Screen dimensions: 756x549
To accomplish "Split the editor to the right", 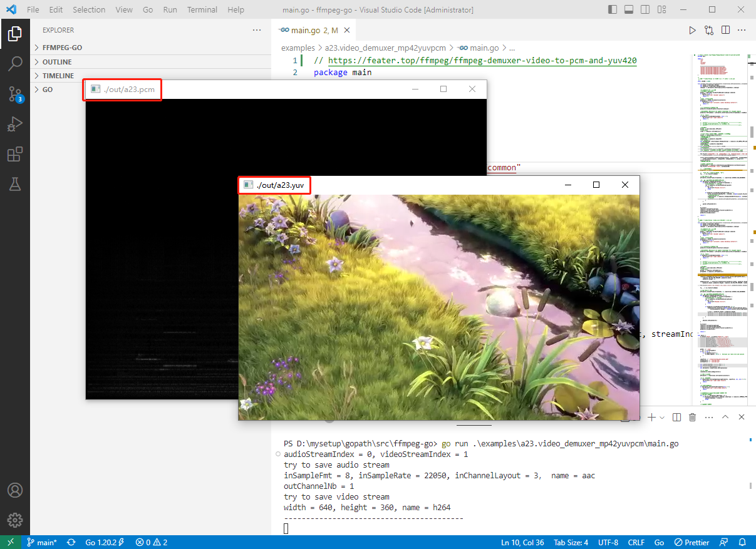I will click(x=725, y=30).
